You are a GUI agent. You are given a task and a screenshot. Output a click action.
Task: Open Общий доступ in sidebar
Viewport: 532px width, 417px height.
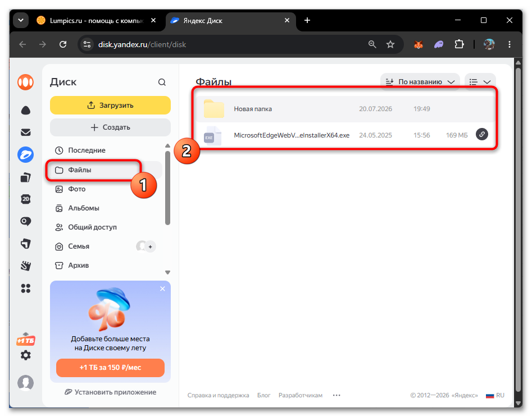pos(106,227)
